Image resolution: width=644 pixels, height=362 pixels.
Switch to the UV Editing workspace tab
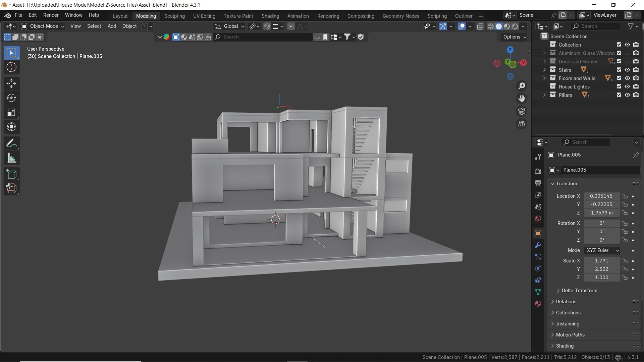204,16
